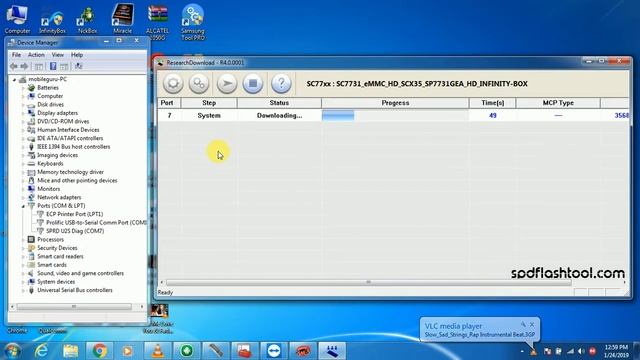Image resolution: width=640 pixels, height=360 pixels.
Task: Click the Progress column header
Action: pyautogui.click(x=395, y=103)
